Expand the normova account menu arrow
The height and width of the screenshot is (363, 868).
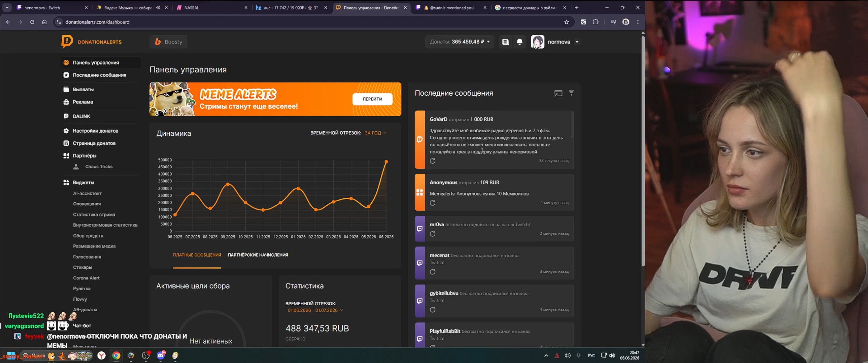[577, 42]
